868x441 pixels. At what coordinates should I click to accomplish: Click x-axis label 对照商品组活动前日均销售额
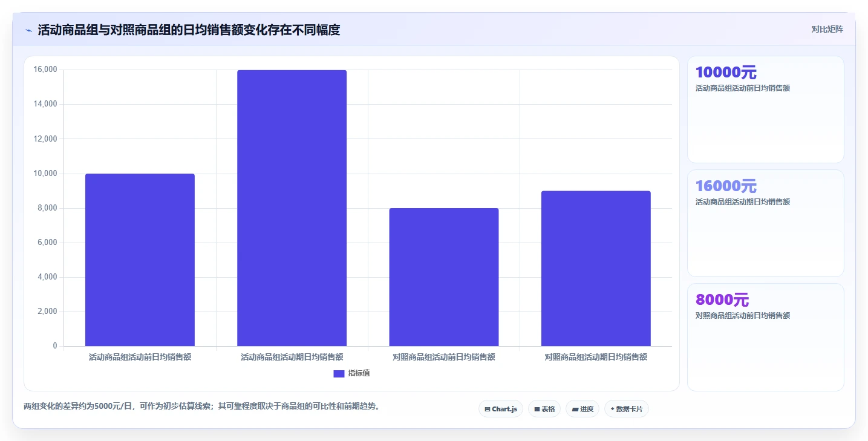tap(444, 357)
